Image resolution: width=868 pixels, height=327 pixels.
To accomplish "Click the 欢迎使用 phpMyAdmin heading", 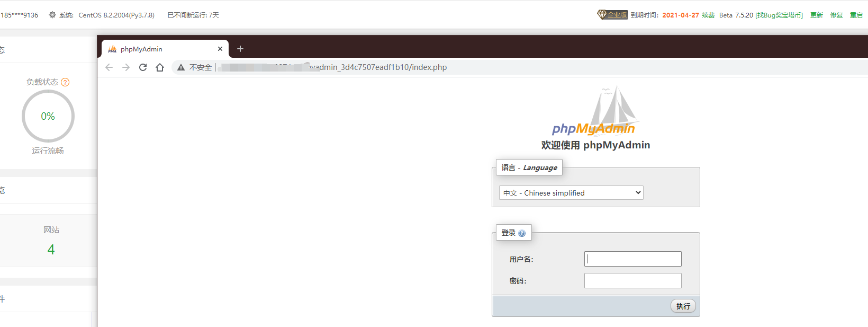I will pyautogui.click(x=595, y=145).
